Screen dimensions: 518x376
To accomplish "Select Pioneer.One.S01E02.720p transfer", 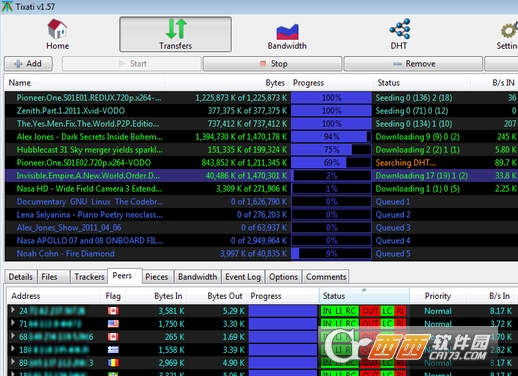I will click(x=261, y=163).
